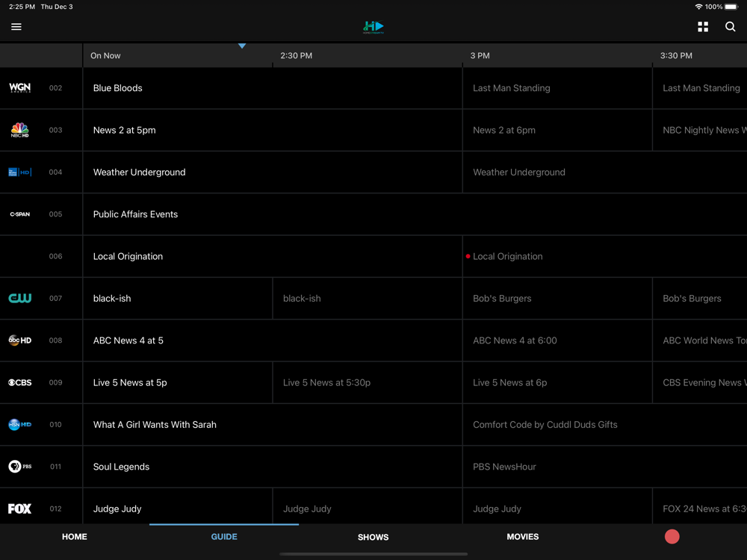747x560 pixels.
Task: Select Comfort Code by Cuddl Duds Gifts
Action: point(605,424)
